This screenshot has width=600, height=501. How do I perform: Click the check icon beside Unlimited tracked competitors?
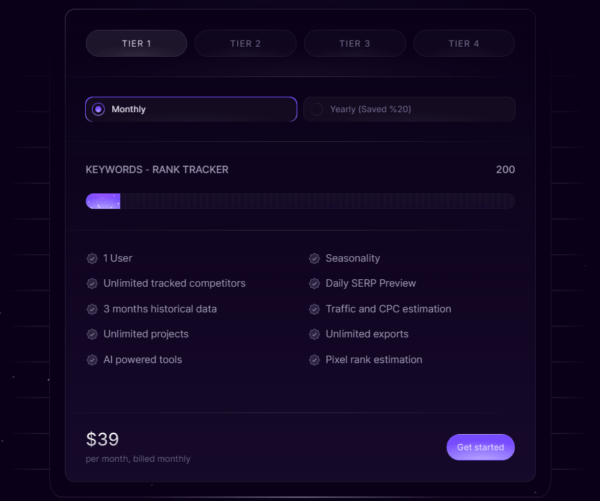(x=92, y=283)
